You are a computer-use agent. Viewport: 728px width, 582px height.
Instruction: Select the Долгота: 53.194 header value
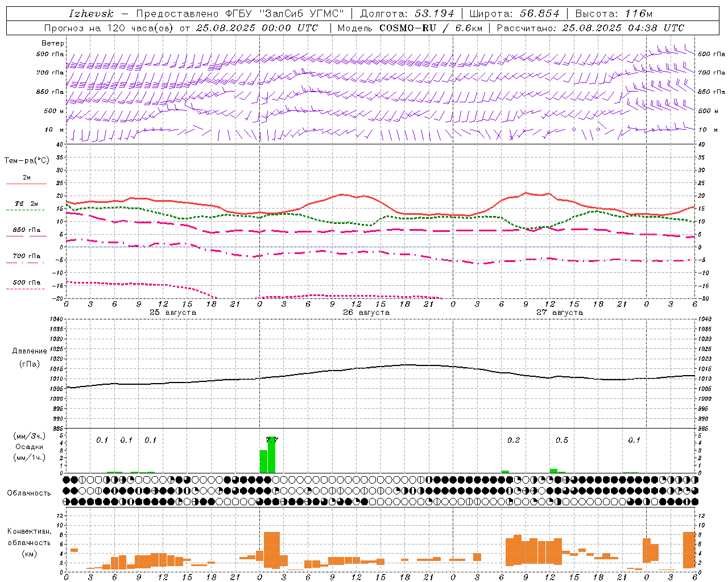pyautogui.click(x=408, y=14)
